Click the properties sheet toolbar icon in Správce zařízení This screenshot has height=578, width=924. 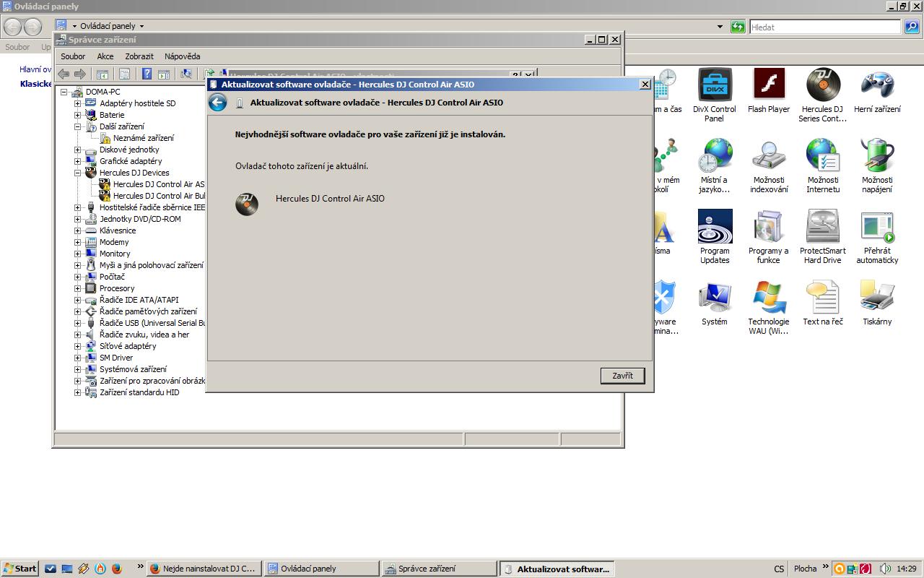[124, 74]
